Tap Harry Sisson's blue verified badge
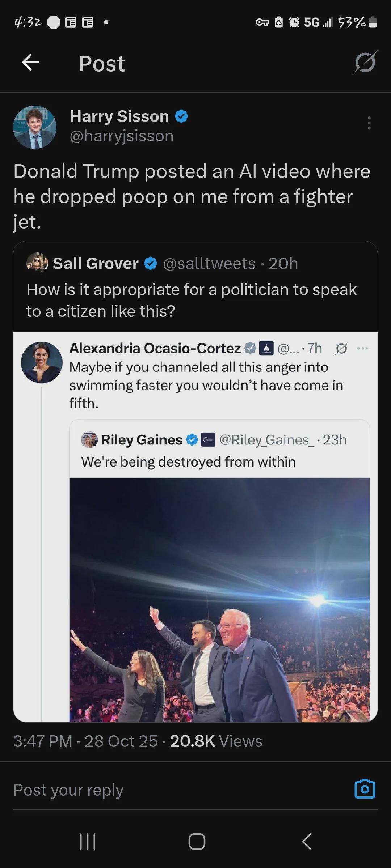Screen dimensions: 391x868 [x=181, y=116]
